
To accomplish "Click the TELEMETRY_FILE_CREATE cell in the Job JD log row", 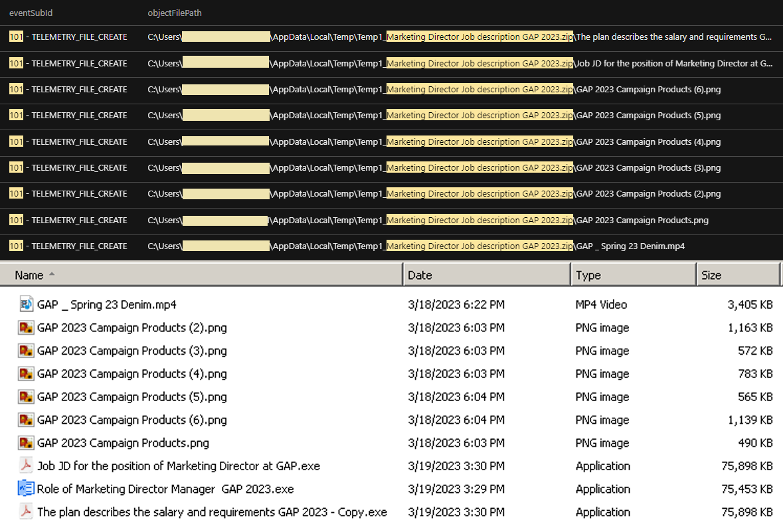I will 68,64.
